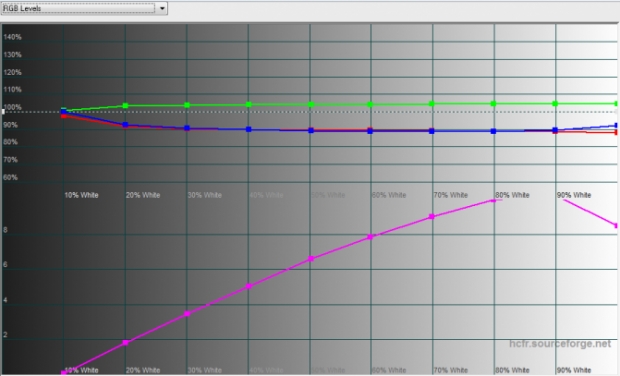
Task: Select the blue data point at 20% White
Action: point(125,125)
